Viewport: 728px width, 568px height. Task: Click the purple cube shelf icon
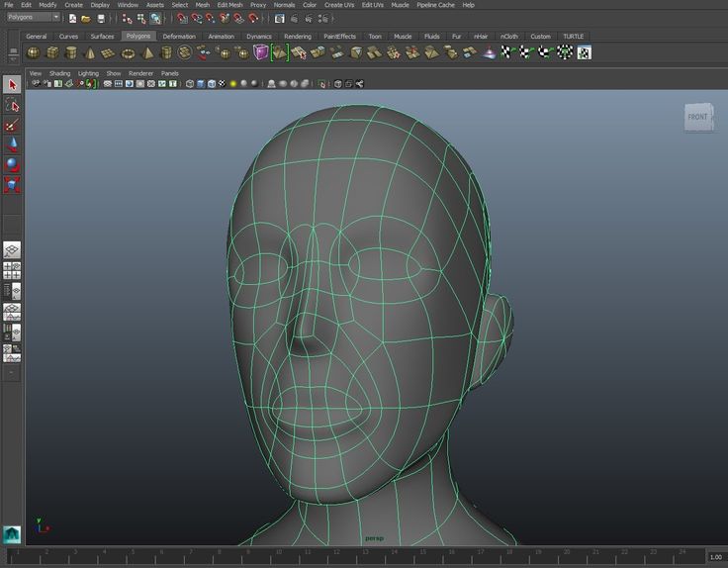pyautogui.click(x=260, y=52)
